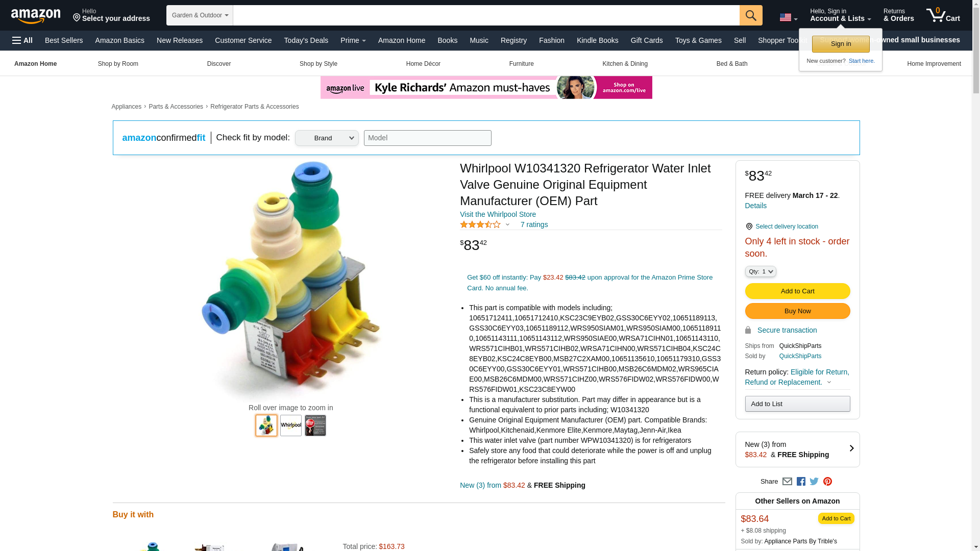Image resolution: width=980 pixels, height=551 pixels.
Task: Share via email envelope icon
Action: coord(787,481)
